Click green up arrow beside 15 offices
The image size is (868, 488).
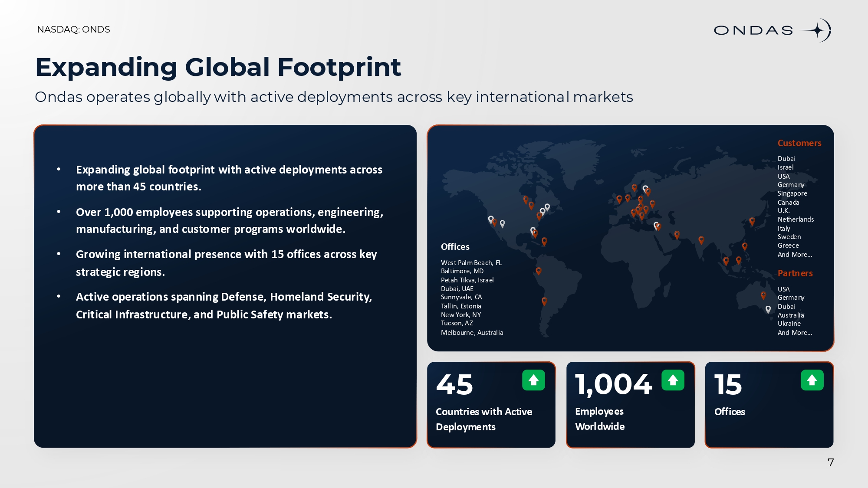812,380
